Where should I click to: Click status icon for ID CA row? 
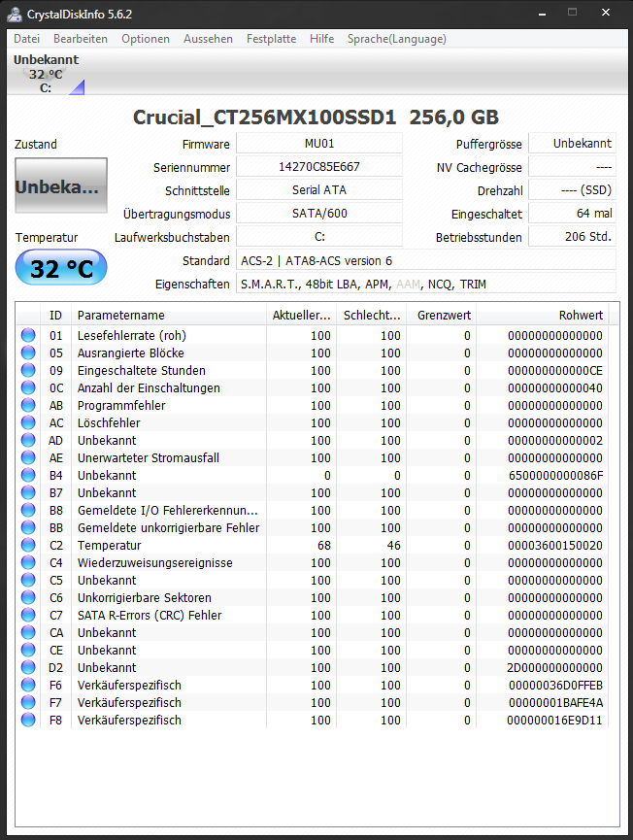point(28,633)
